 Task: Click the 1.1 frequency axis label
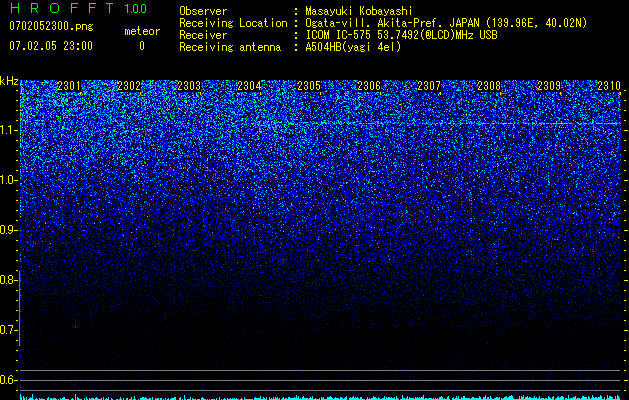point(8,130)
